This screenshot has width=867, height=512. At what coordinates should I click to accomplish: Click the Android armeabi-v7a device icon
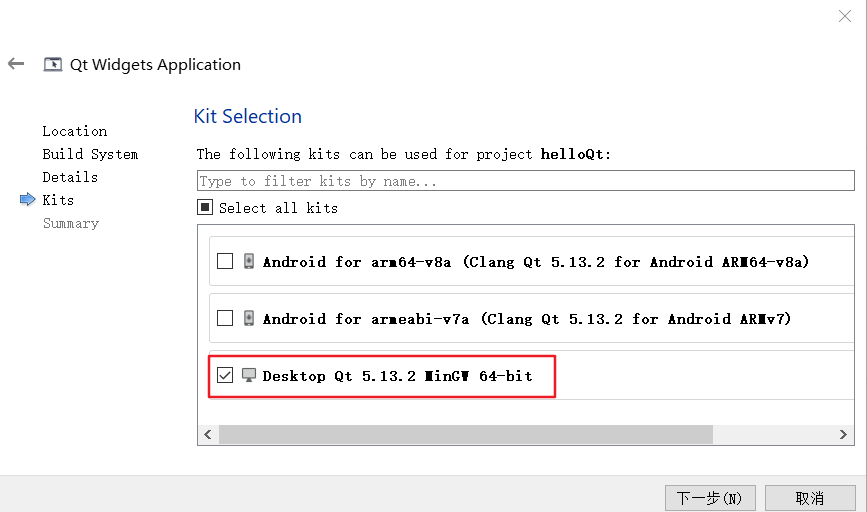point(249,318)
